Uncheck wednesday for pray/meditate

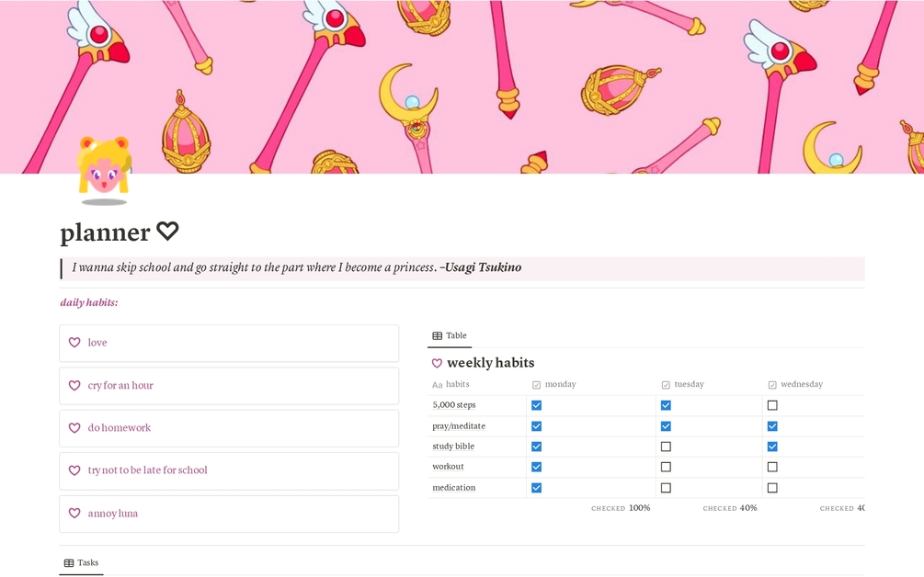click(x=772, y=425)
